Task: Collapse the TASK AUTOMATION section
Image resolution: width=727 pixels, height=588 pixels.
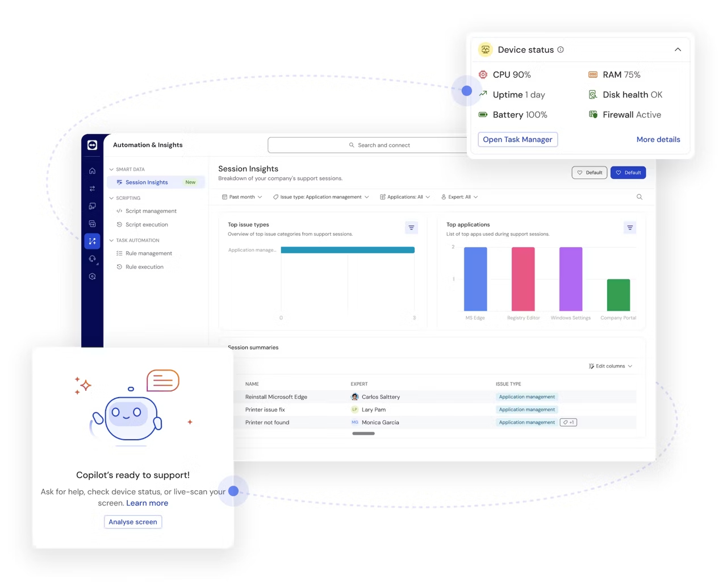Action: pos(111,240)
